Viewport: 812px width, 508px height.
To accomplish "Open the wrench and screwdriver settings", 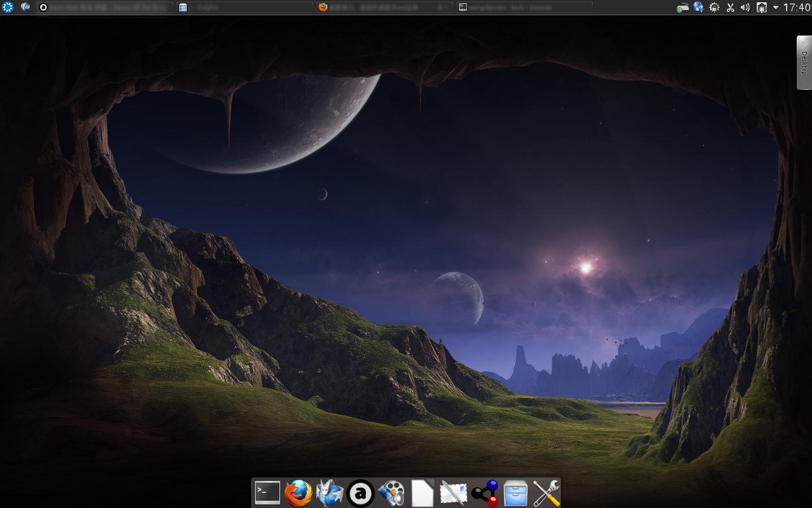I will pos(546,493).
